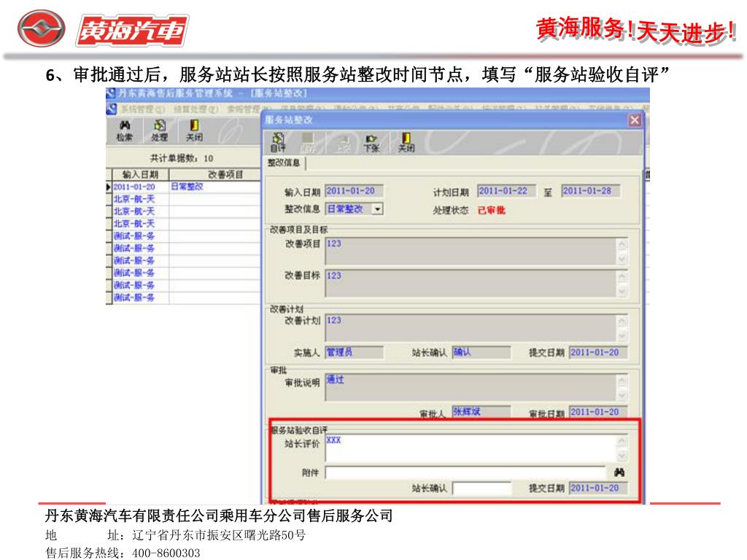Click the 关闭 icon in the 服务站整改 dialog toolbar
Viewport: 747px width, 560px height.
coord(406,142)
